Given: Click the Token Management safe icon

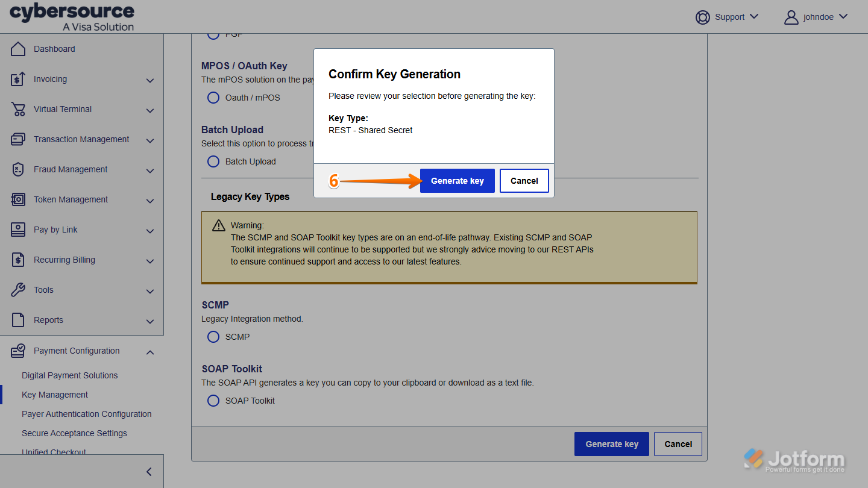Looking at the screenshot, I should coord(18,199).
